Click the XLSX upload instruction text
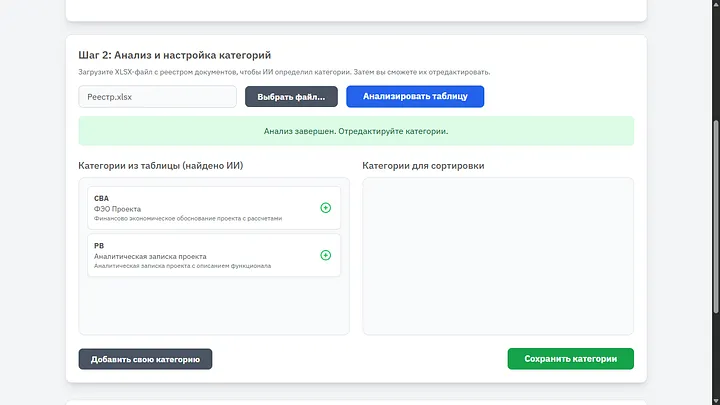Viewport: 720px width, 405px height. 284,72
